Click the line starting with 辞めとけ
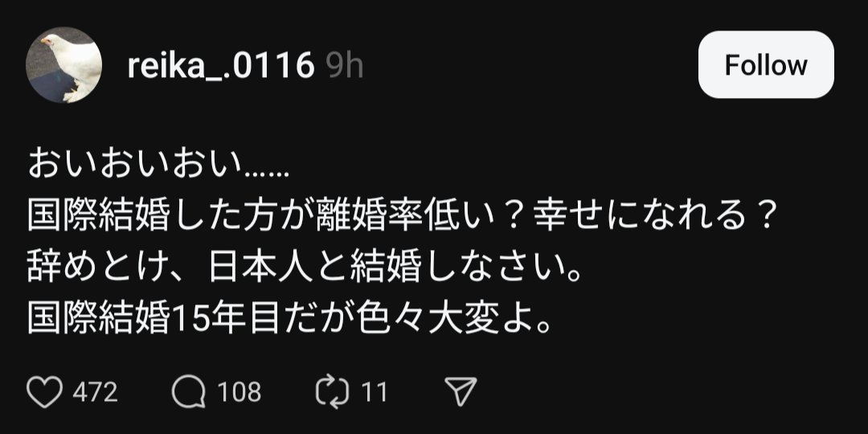Image resolution: width=868 pixels, height=434 pixels. [x=305, y=270]
